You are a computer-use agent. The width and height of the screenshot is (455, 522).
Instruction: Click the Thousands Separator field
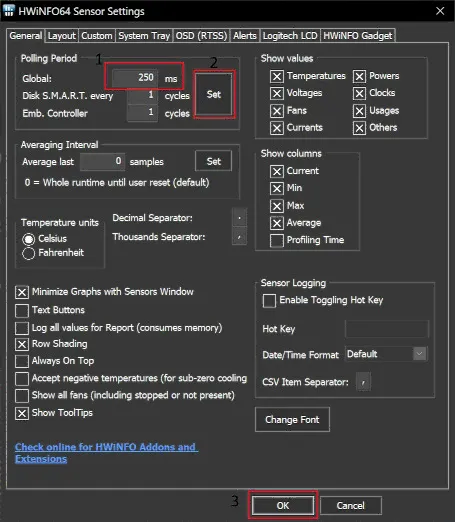239,236
